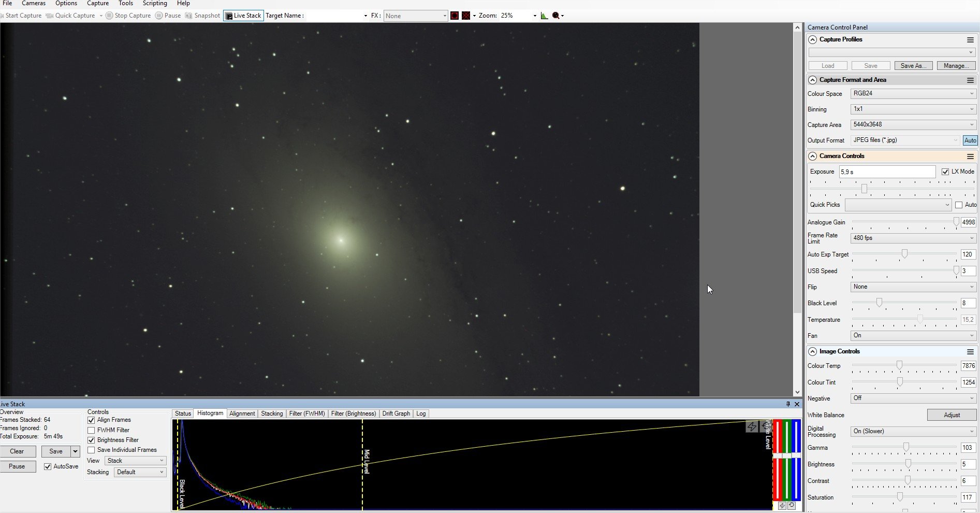This screenshot has height=513, width=980.
Task: Open the FX effects dropdown
Action: [416, 16]
